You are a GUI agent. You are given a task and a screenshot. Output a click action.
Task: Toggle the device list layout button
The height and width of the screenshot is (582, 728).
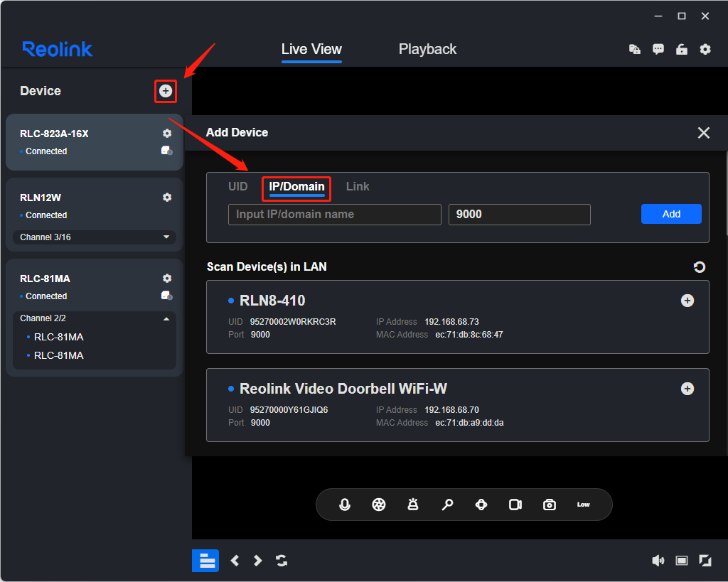[x=205, y=561]
